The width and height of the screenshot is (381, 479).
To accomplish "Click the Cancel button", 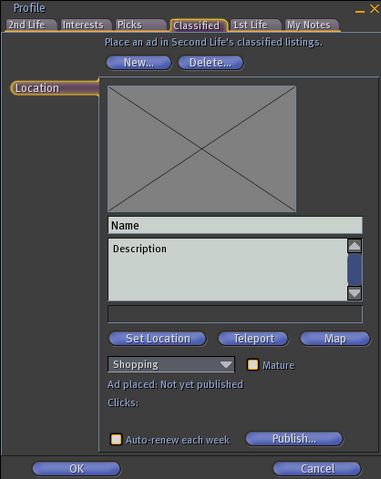I will (317, 469).
